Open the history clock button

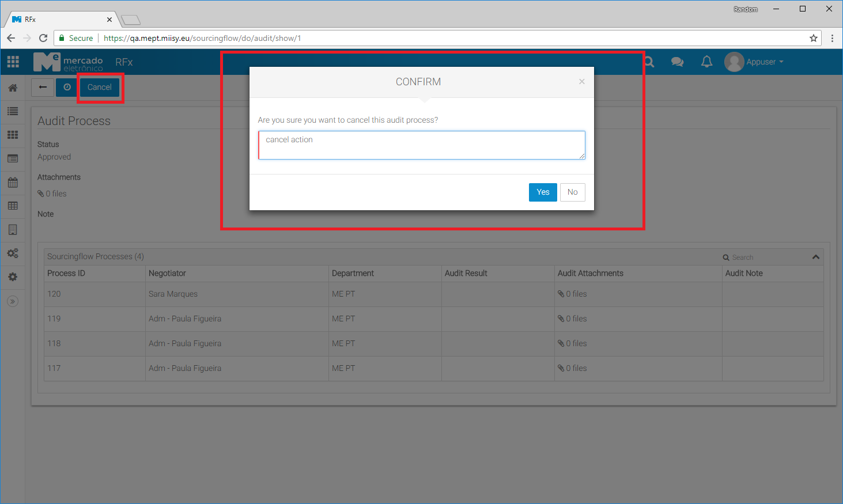point(67,88)
